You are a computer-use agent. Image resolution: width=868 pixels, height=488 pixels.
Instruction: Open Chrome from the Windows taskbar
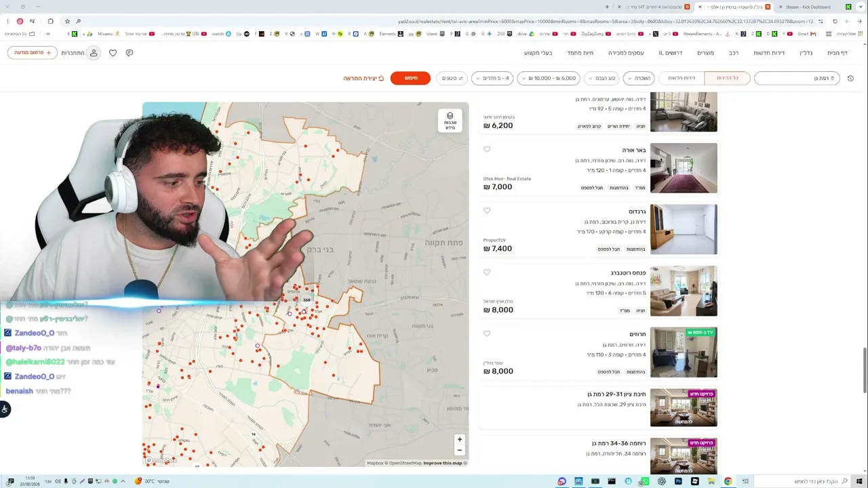click(728, 481)
